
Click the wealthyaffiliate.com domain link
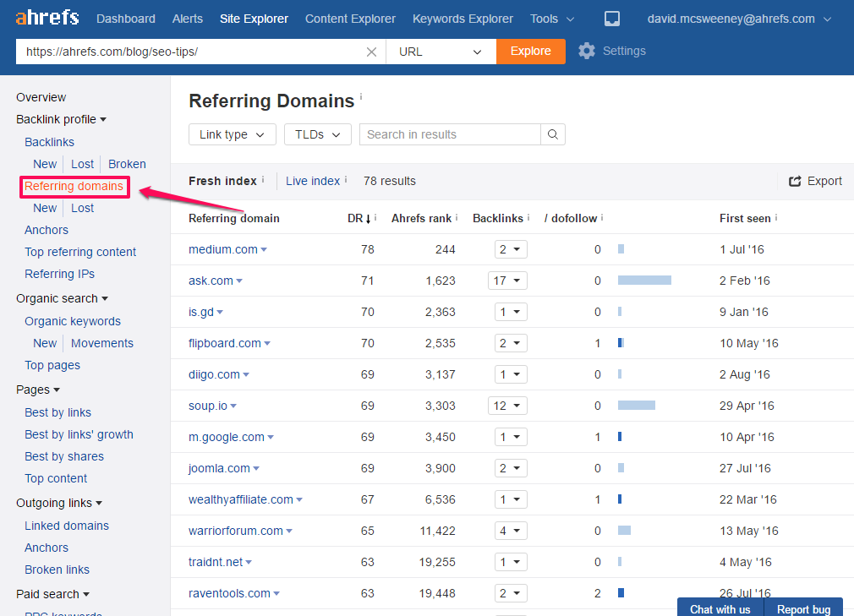pyautogui.click(x=241, y=499)
